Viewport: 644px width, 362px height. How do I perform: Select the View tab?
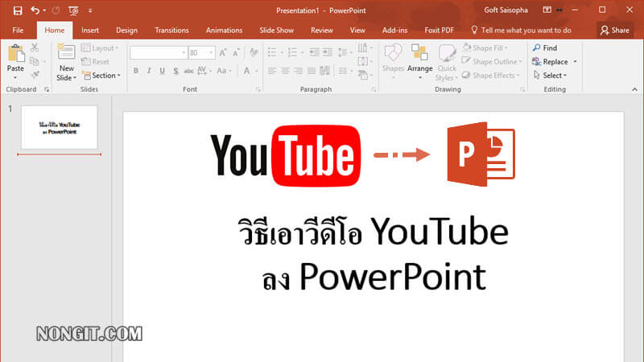(x=357, y=31)
